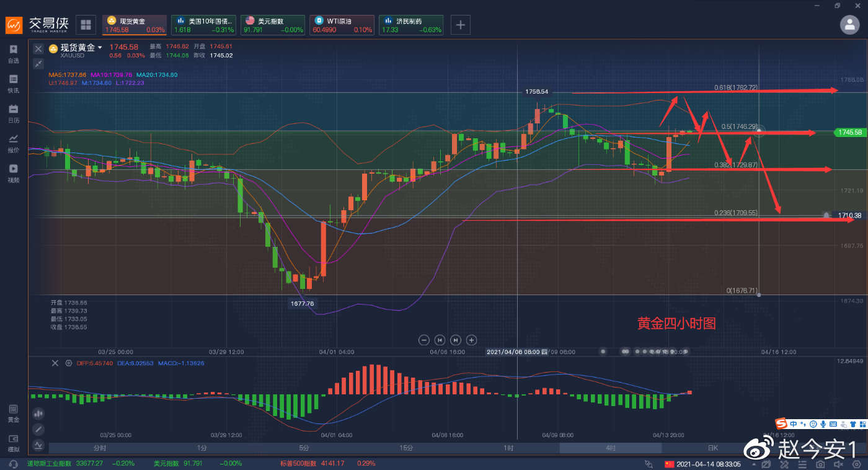868x470 pixels.
Task: Click the 1710.38 price alert marker
Action: pyautogui.click(x=849, y=216)
